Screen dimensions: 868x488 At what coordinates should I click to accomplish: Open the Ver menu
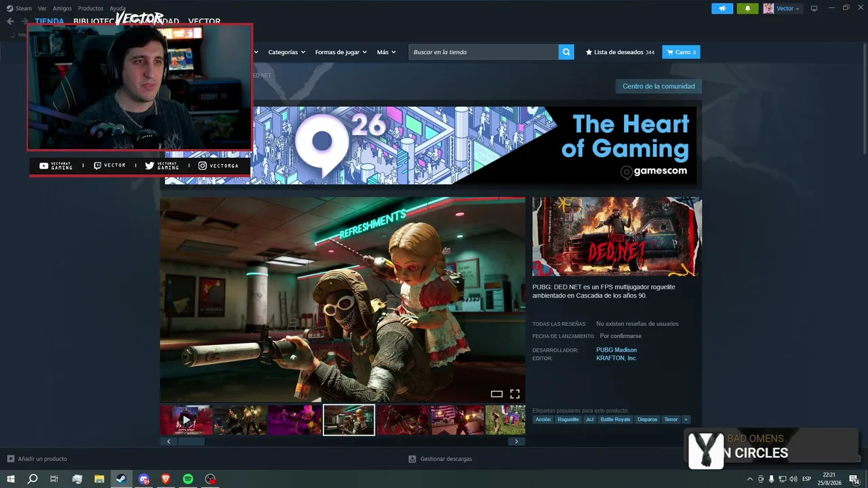click(42, 8)
